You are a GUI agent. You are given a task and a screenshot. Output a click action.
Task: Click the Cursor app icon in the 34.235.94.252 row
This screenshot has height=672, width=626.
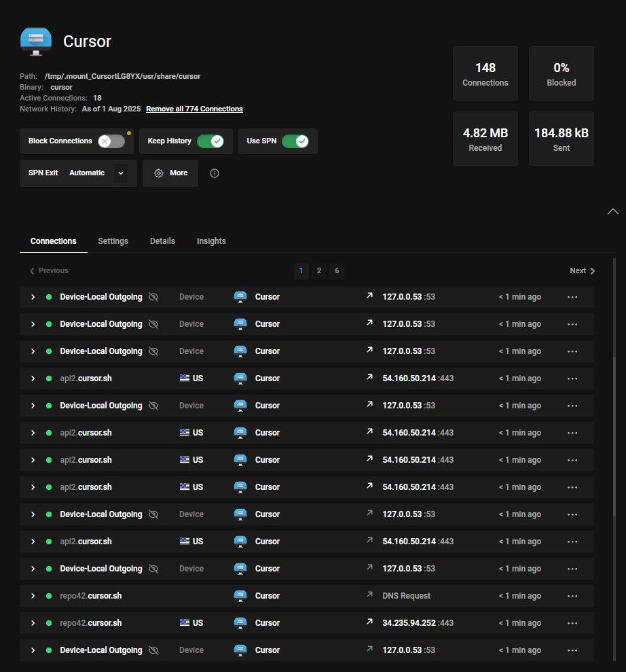point(240,623)
